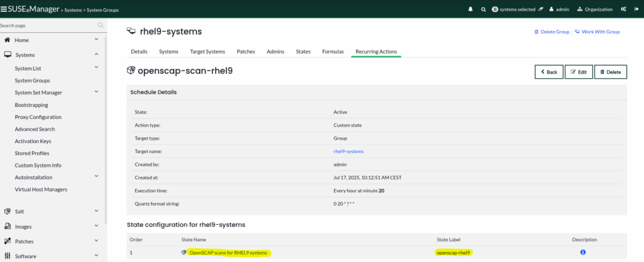The image size is (644, 262).
Task: Open Advanced Search page
Action: pos(35,129)
